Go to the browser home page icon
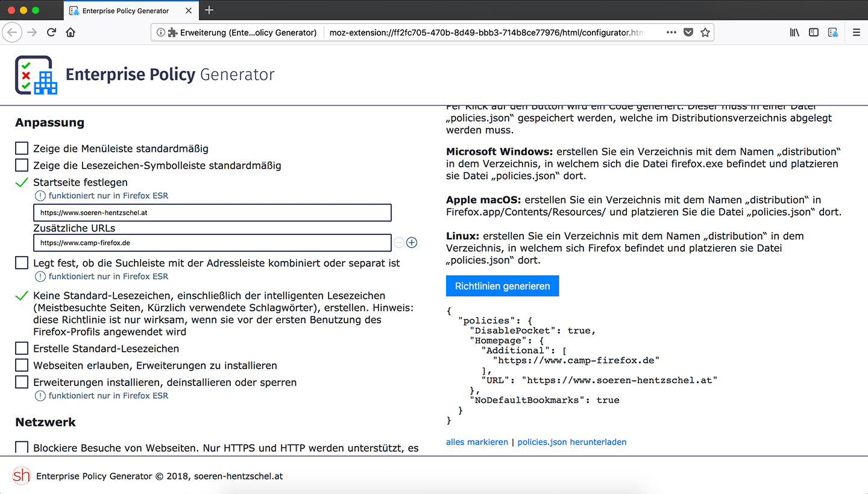Image resolution: width=868 pixels, height=494 pixels. [x=71, y=33]
